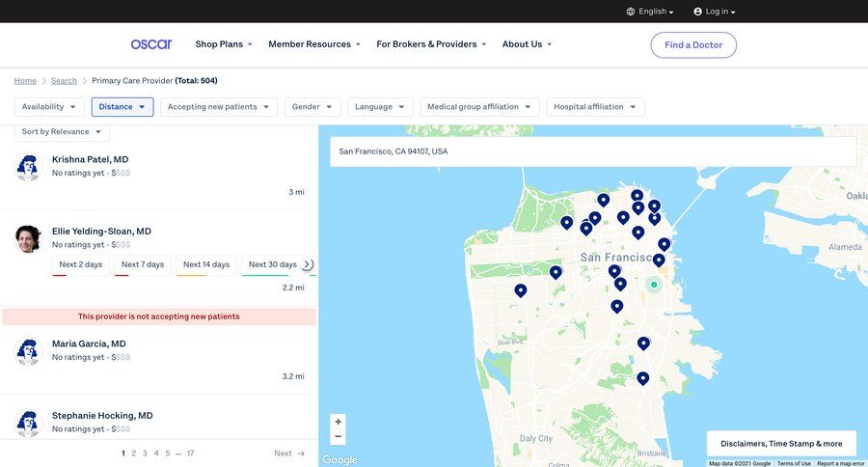Open the Sort by Relevance dropdown
Image resolution: width=868 pixels, height=467 pixels.
[62, 132]
